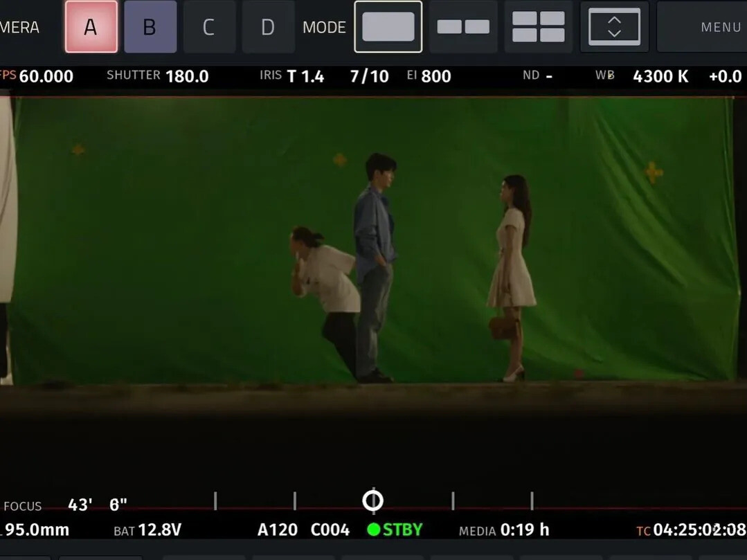Viewport: 747px width, 560px height.
Task: Select camera C
Action: coord(209,27)
